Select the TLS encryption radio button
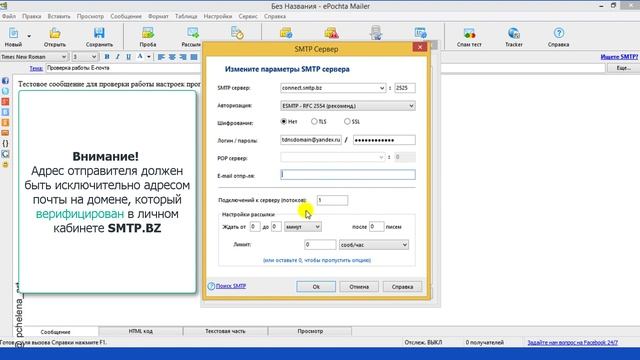 [314, 121]
